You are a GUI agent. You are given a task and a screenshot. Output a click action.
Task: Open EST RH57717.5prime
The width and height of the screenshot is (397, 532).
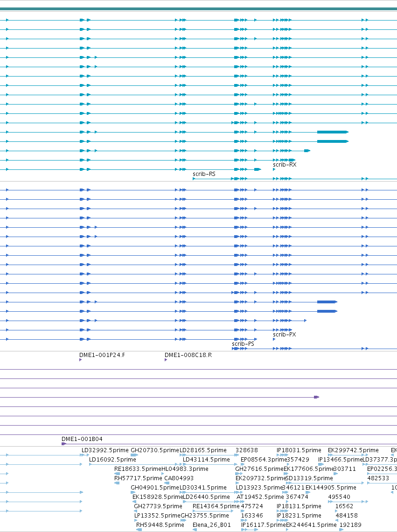(138, 478)
